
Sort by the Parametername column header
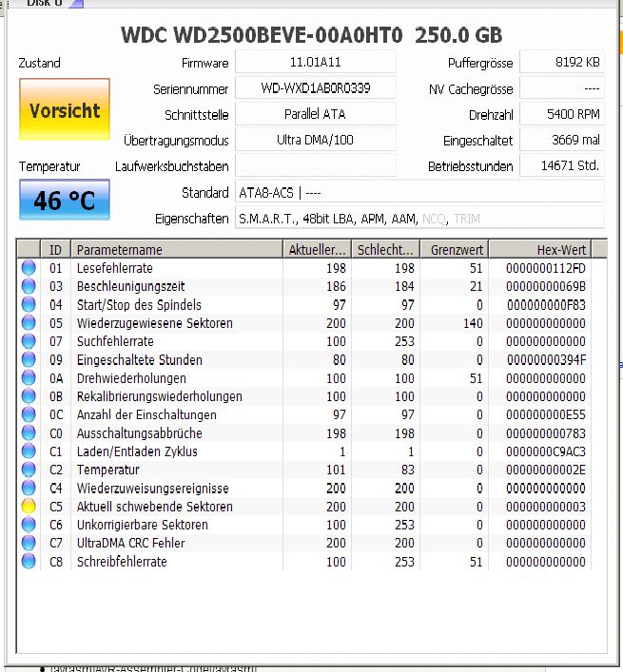point(177,249)
